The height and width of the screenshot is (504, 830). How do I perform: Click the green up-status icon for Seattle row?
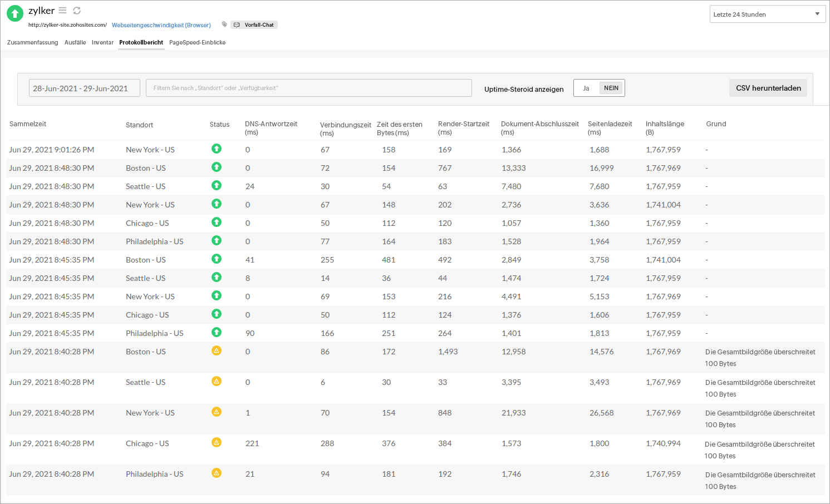[217, 185]
